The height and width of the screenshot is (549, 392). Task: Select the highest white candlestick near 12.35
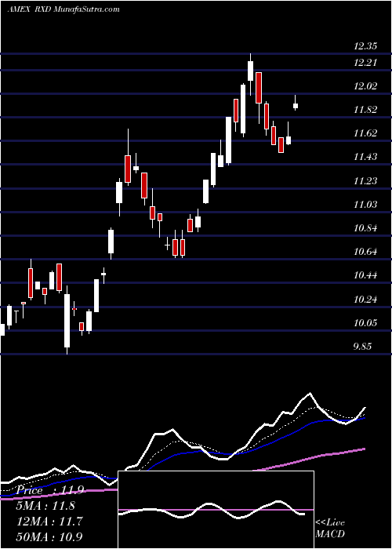tap(250, 71)
